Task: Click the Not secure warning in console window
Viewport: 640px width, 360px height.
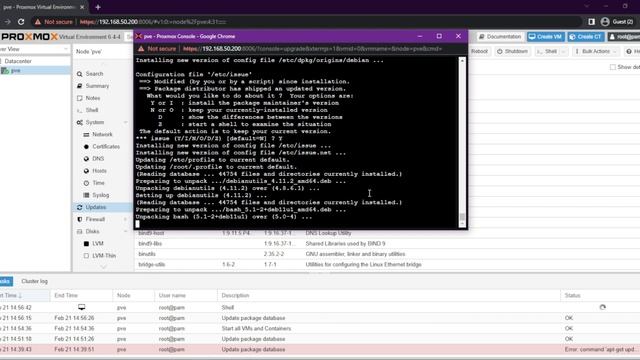Action: point(157,49)
